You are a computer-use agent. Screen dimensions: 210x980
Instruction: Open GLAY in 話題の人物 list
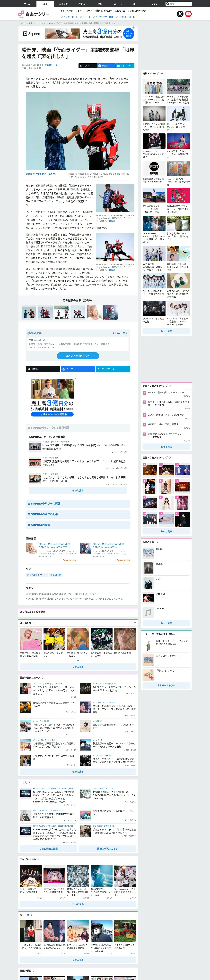click(x=158, y=579)
